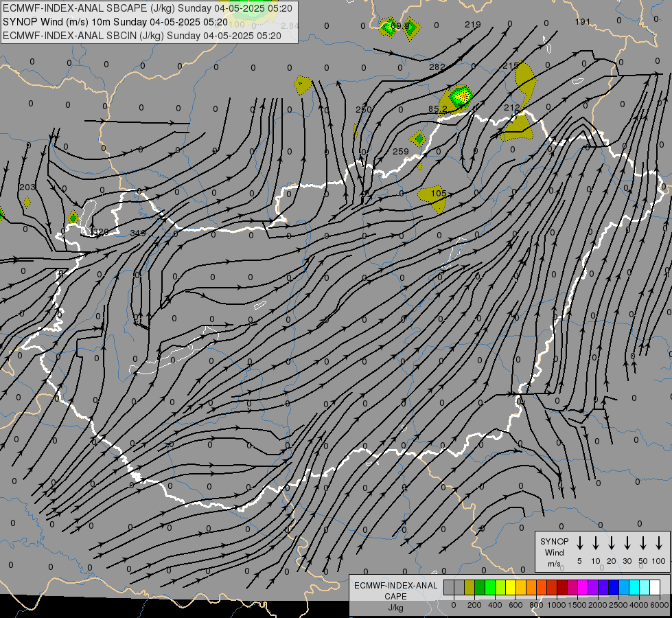Select the amber swatch in CAPE legend
The image size is (672, 618).
tap(521, 587)
